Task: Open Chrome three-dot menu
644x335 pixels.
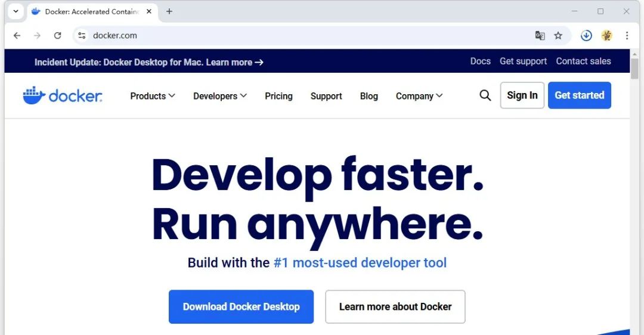Action: pos(627,36)
